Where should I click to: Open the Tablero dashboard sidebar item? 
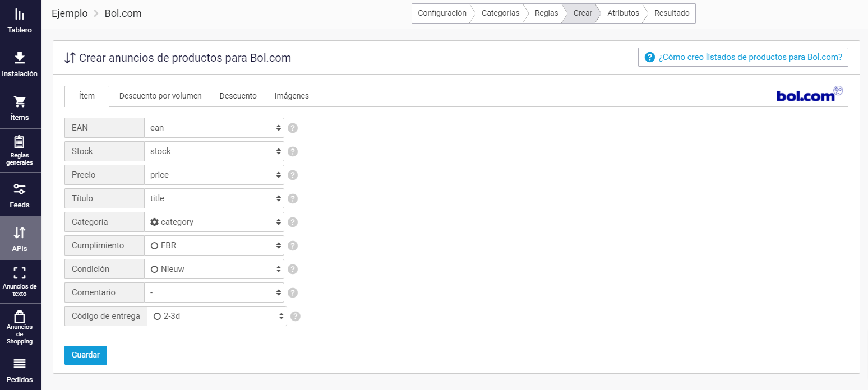click(20, 21)
